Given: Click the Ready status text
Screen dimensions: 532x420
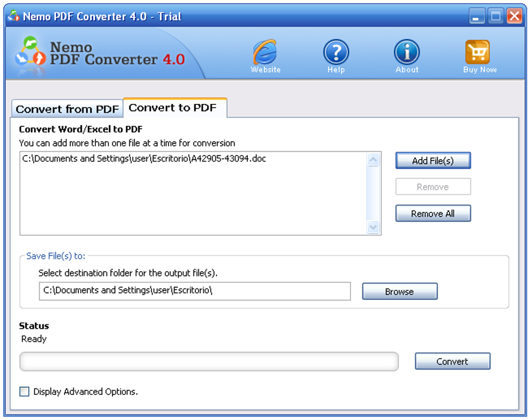Looking at the screenshot, I should (x=34, y=339).
